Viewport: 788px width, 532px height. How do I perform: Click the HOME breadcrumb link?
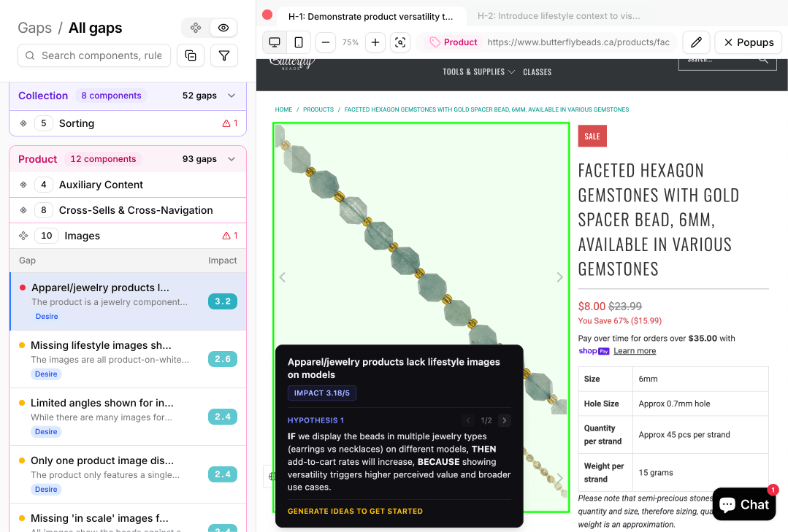coord(283,109)
